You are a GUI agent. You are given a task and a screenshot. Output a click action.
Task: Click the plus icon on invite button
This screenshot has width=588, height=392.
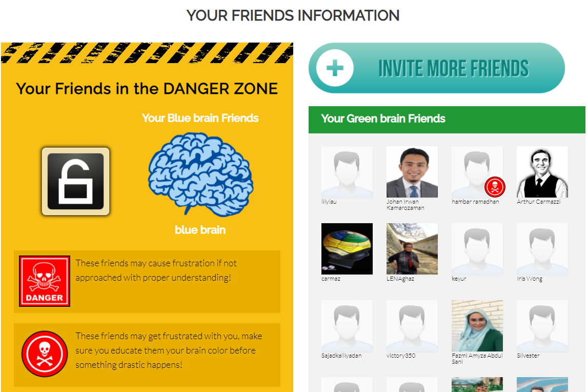click(x=335, y=68)
